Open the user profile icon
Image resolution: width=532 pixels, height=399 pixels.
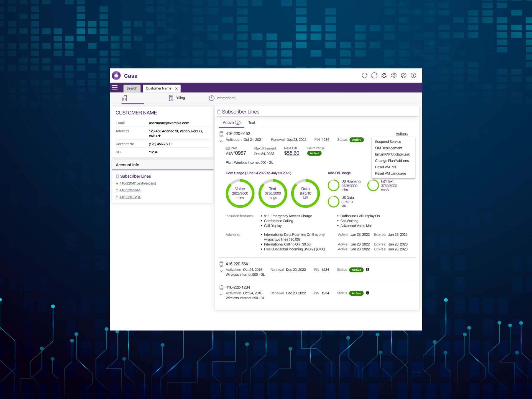click(403, 75)
